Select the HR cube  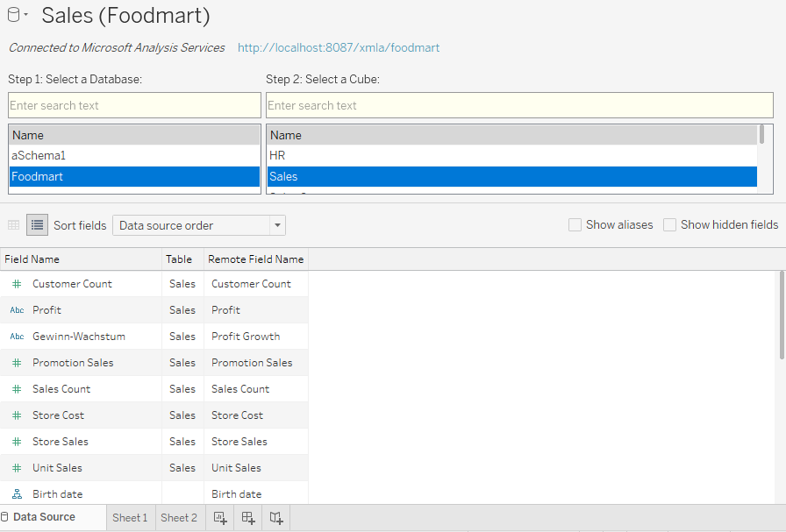coord(511,156)
